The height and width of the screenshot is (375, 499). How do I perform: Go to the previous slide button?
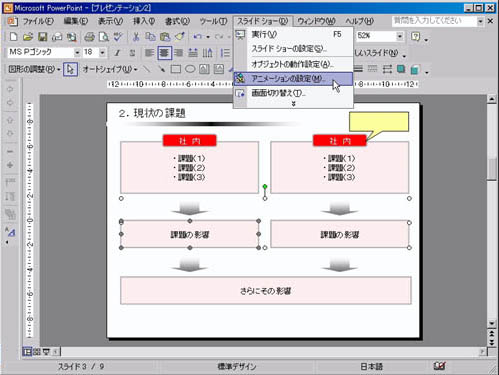492,334
